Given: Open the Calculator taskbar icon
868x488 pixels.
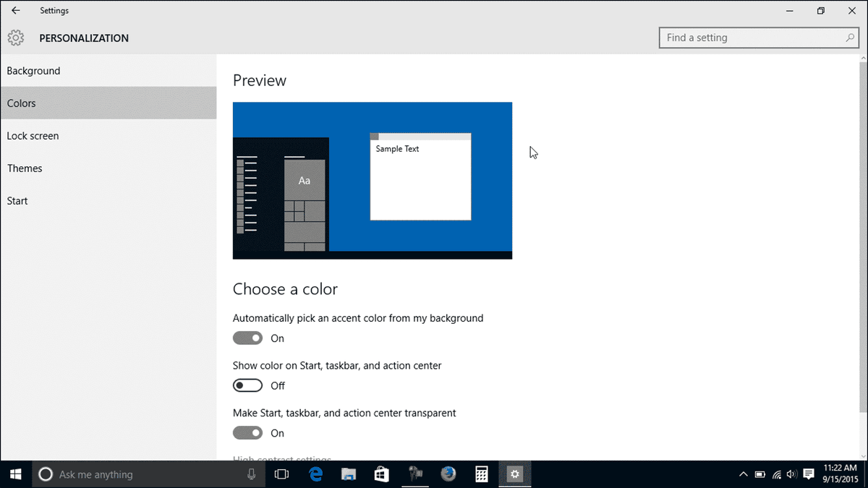Looking at the screenshot, I should coord(481,474).
